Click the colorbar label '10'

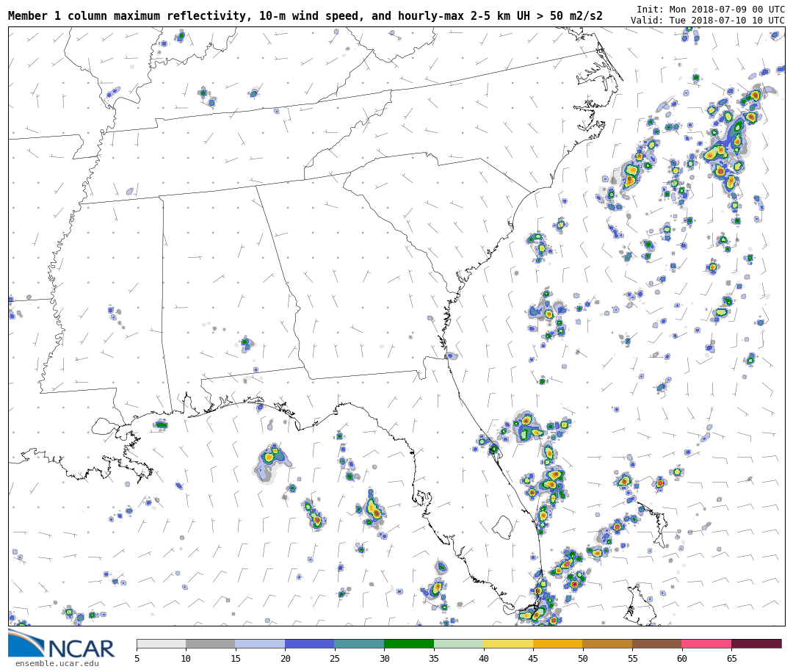(186, 658)
